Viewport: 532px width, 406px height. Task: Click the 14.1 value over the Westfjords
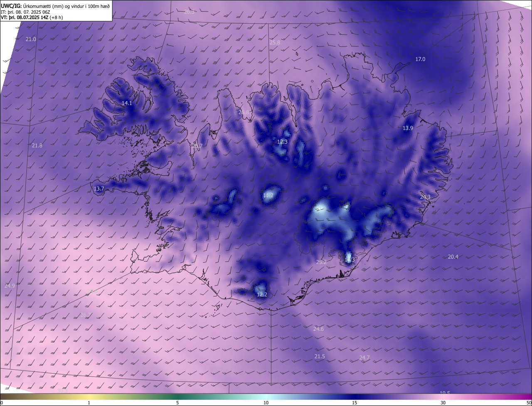click(127, 103)
